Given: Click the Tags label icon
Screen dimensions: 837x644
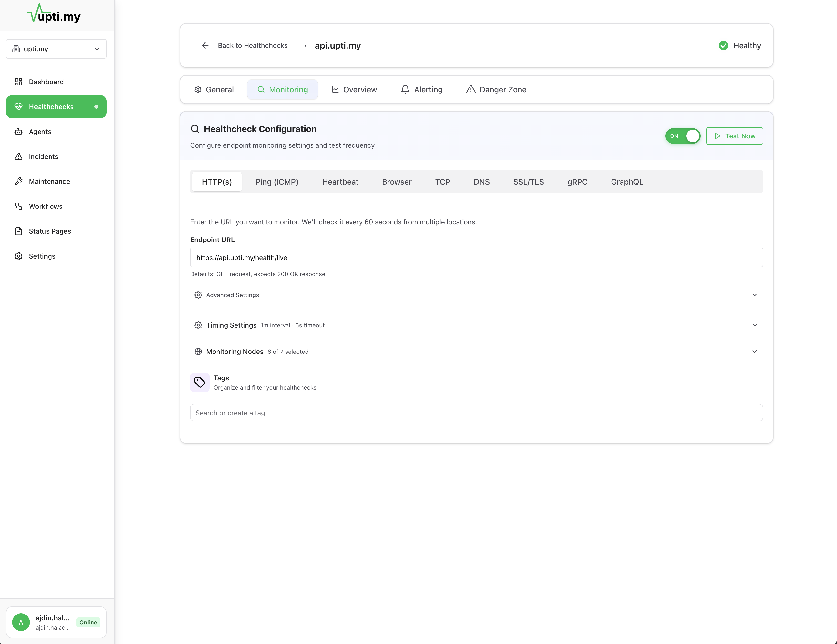Looking at the screenshot, I should click(x=200, y=382).
